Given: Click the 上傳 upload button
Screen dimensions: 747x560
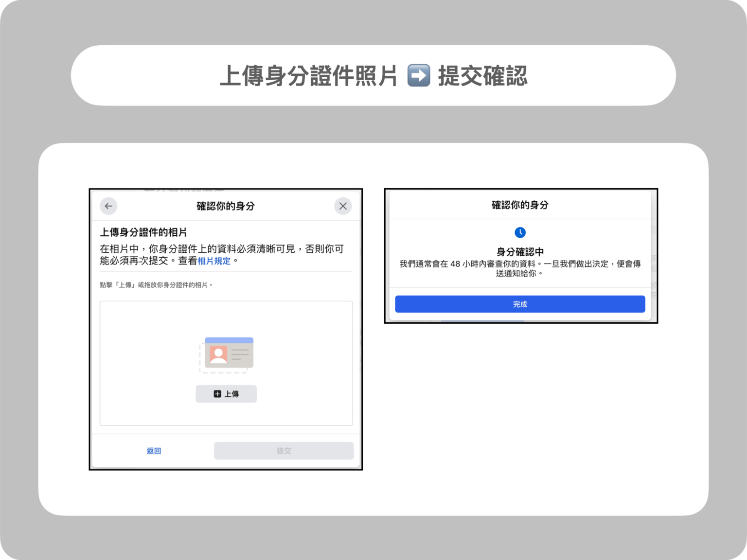Looking at the screenshot, I should tap(226, 394).
